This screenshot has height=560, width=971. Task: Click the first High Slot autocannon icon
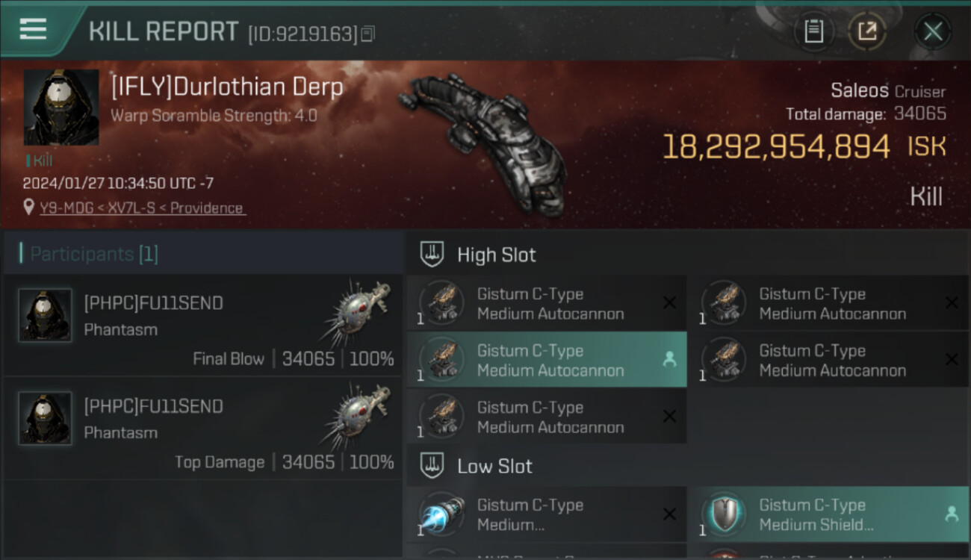point(441,303)
